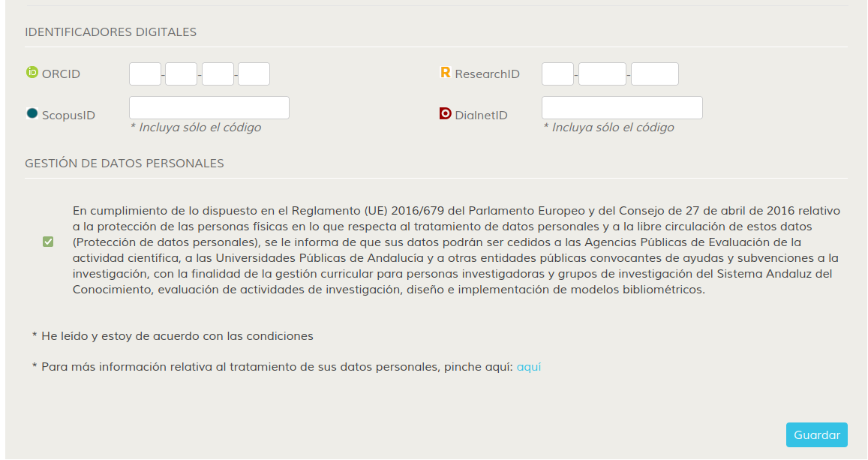868x460 pixels.
Task: Focus the second ORCID segment field
Action: click(x=181, y=74)
